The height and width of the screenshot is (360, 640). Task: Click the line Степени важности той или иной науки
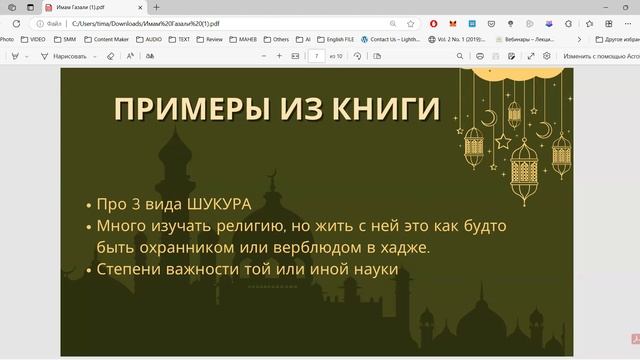[247, 269]
